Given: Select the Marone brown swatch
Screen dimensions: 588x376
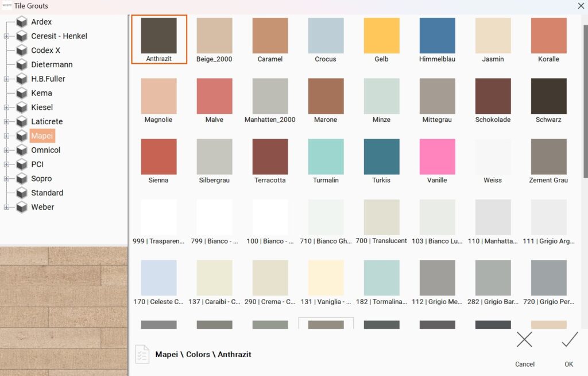Looking at the screenshot, I should pyautogui.click(x=326, y=96).
